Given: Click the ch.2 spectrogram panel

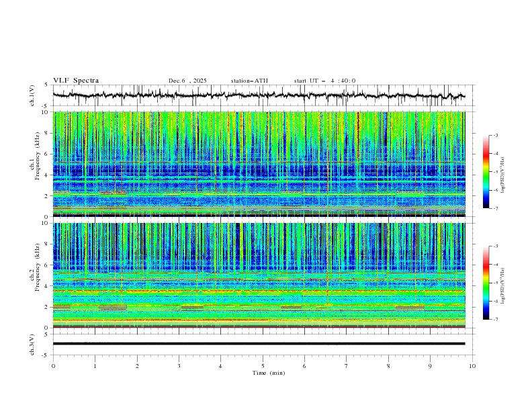Looking at the screenshot, I should (x=259, y=275).
